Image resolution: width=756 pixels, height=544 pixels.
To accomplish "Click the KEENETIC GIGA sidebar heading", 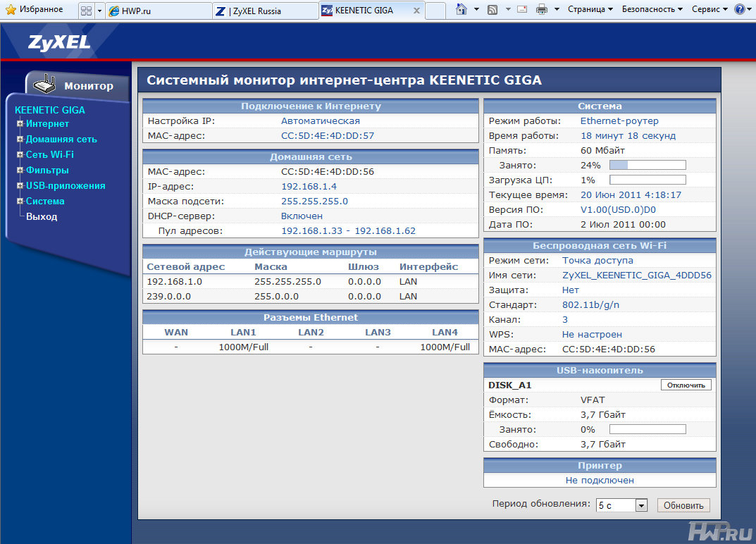I will (x=49, y=110).
